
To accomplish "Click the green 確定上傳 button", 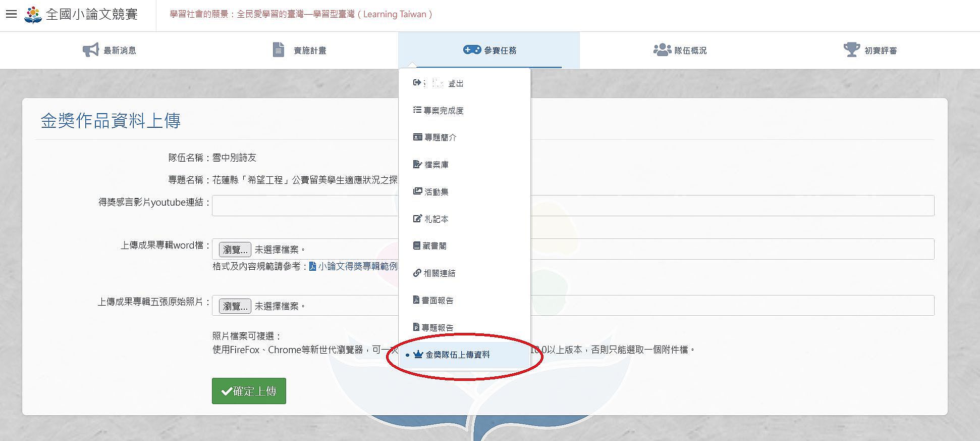I will (249, 391).
